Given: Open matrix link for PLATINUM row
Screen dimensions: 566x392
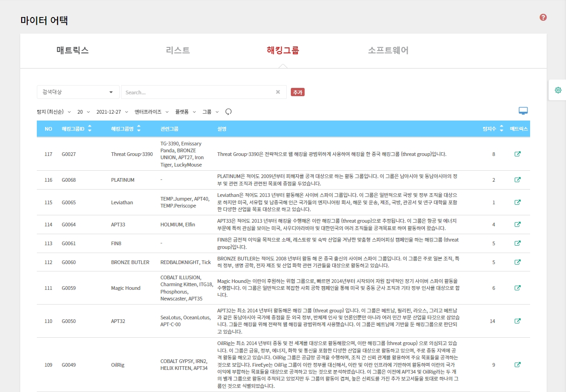Looking at the screenshot, I should 517,180.
